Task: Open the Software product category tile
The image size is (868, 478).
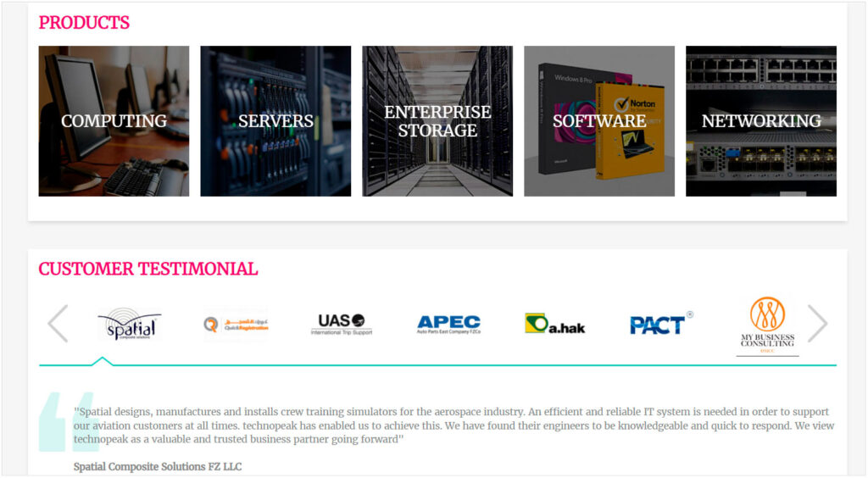Action: 599,121
